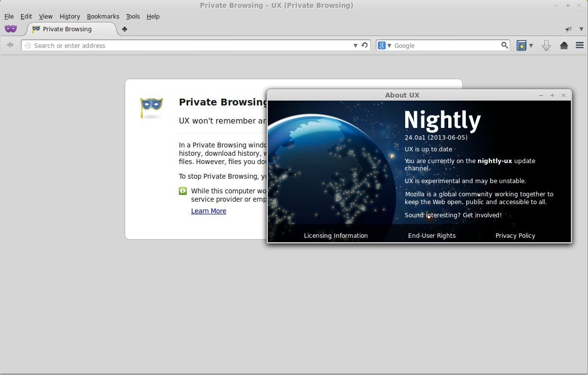Open the Bookmarks menu
The height and width of the screenshot is (375, 588).
pos(103,16)
